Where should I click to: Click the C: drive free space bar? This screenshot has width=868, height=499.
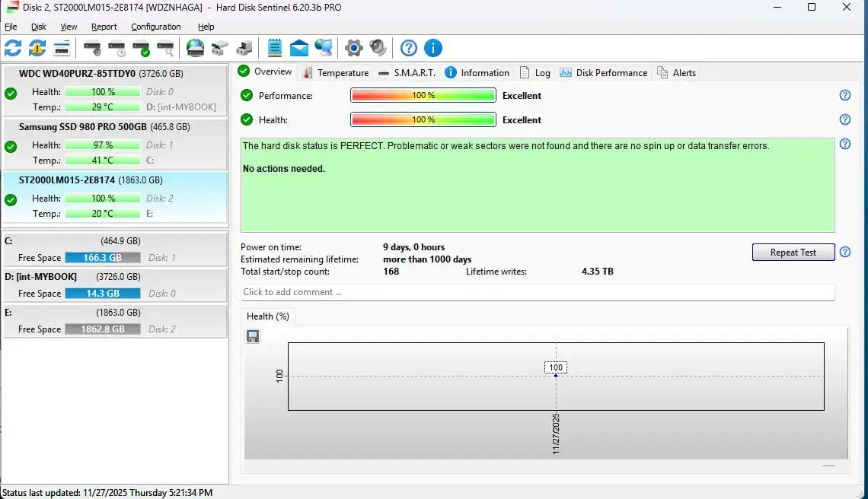coord(102,258)
